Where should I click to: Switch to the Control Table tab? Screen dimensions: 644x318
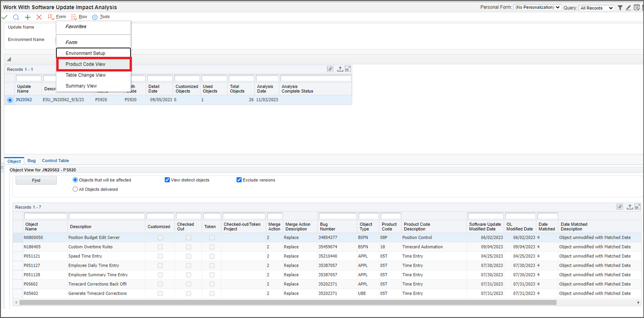coord(55,161)
